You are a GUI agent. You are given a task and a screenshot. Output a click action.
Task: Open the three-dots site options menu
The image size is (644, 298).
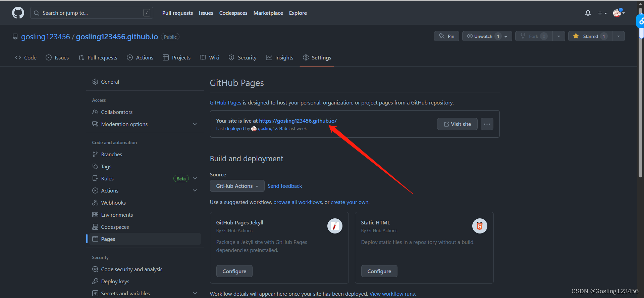pos(487,124)
